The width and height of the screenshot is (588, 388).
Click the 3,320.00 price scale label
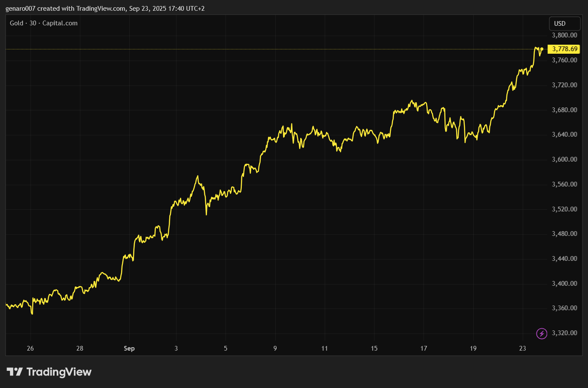coord(564,333)
